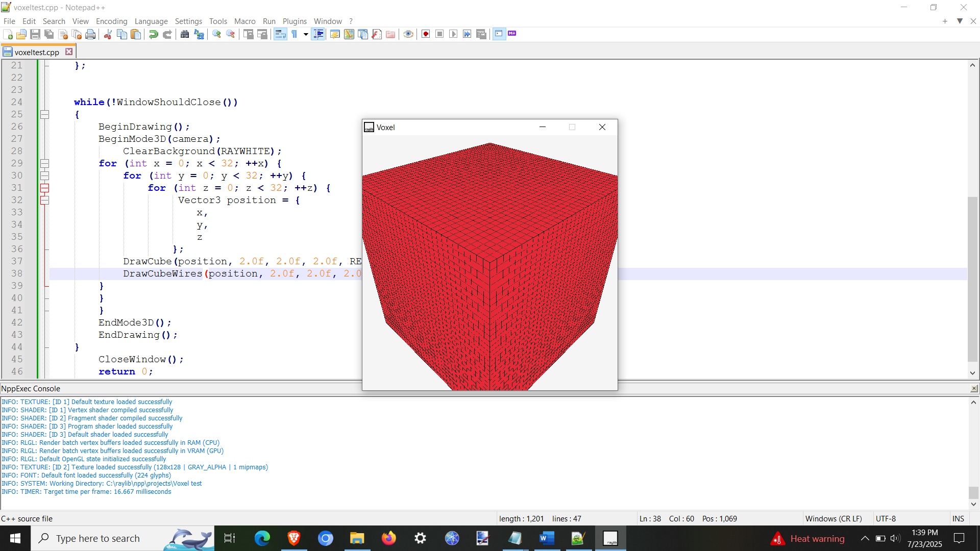Screen dimensions: 980x551
Task: Save voxeltest.cpp with the Save icon
Action: (35, 34)
